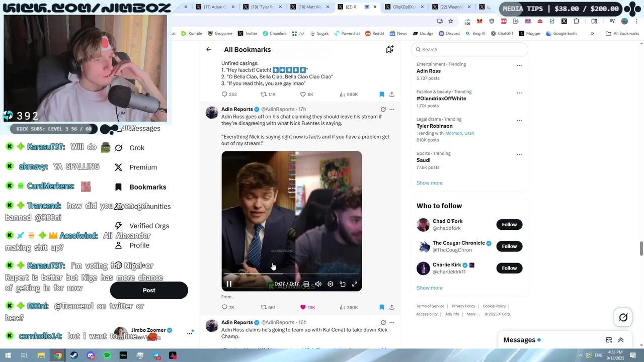Open video player settings gear
Viewport: 644px width, 362px height.
coord(330,284)
